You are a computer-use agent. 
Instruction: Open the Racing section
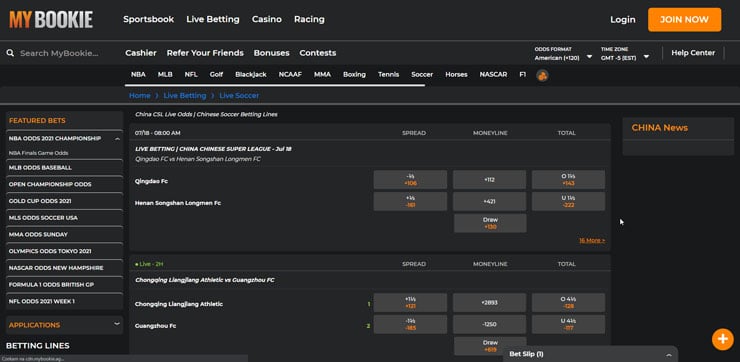(x=309, y=19)
